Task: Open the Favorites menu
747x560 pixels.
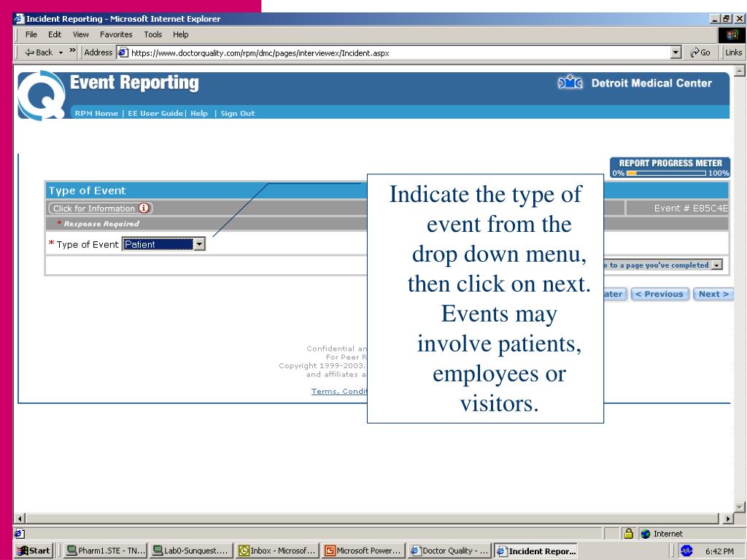Action: pyautogui.click(x=116, y=34)
